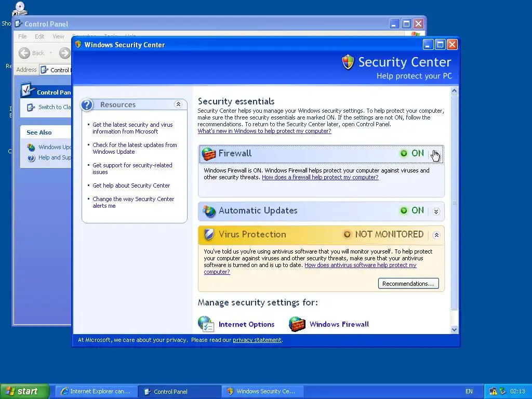Click the Internet Options globe checklist icon
The image size is (532, 399).
[x=206, y=324]
